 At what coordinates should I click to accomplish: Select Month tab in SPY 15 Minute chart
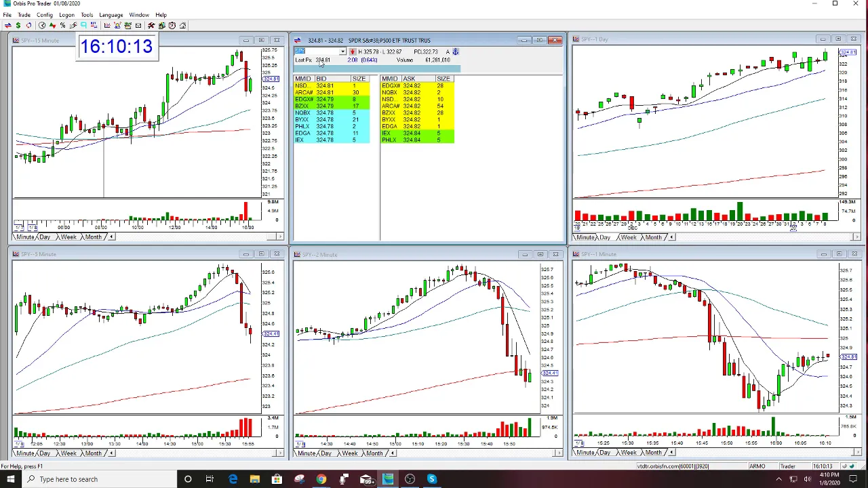[93, 237]
